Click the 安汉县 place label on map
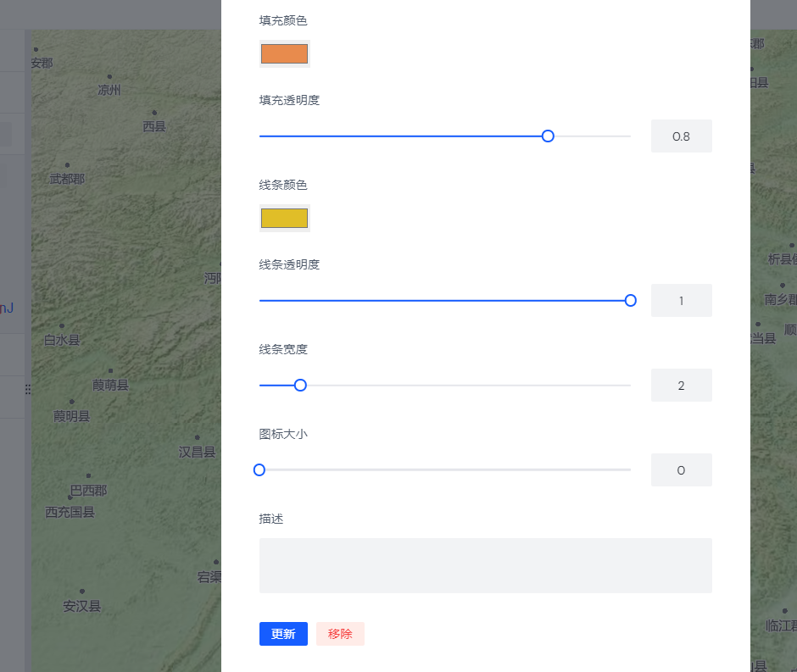This screenshot has height=672, width=797. [x=82, y=606]
